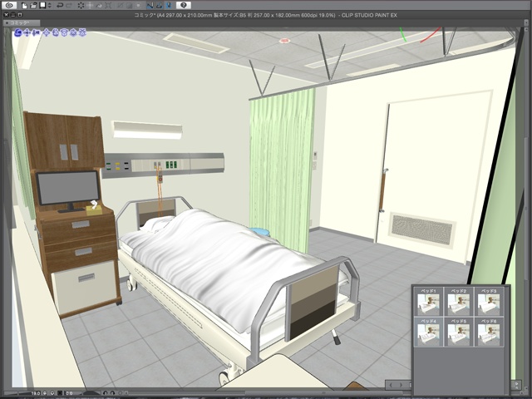Click the Scale/Rotate transform toolbar icon
Screen dimensions: 532x399
click(x=90, y=5)
